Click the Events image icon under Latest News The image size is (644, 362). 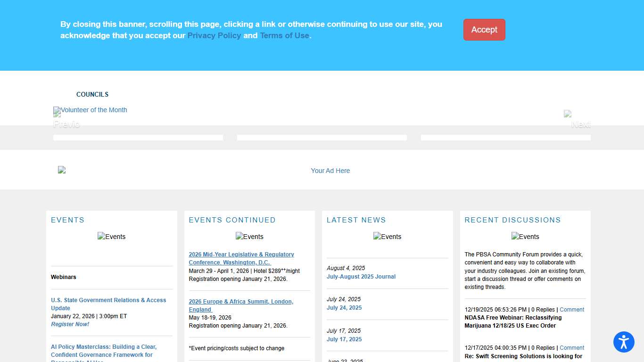tap(387, 237)
